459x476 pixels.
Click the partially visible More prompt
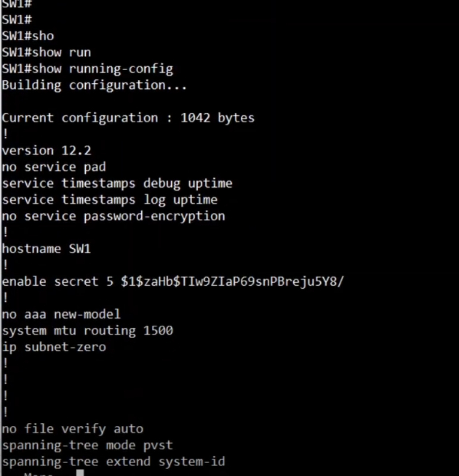[38, 473]
